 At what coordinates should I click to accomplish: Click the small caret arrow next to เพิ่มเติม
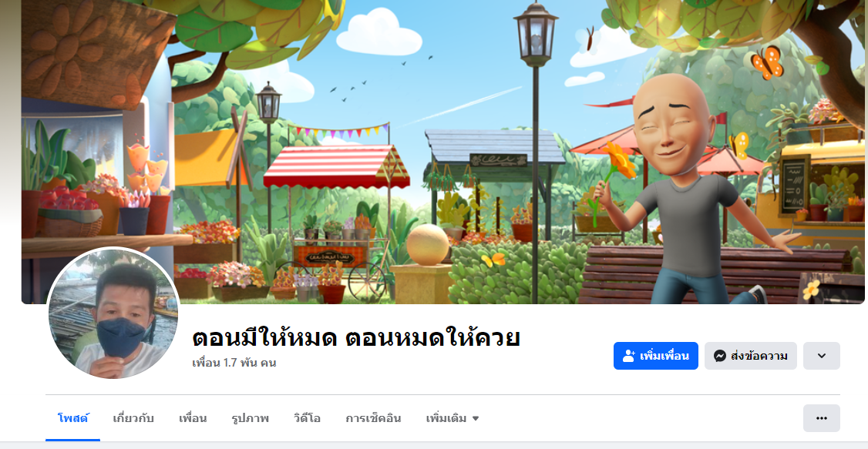475,419
